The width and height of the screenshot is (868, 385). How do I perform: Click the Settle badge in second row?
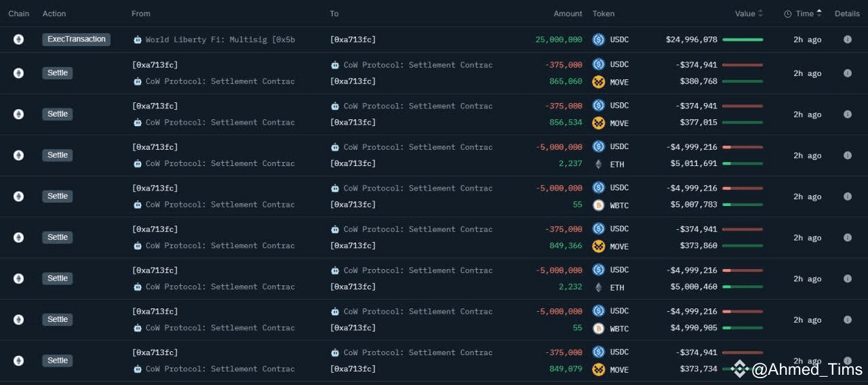[x=58, y=73]
